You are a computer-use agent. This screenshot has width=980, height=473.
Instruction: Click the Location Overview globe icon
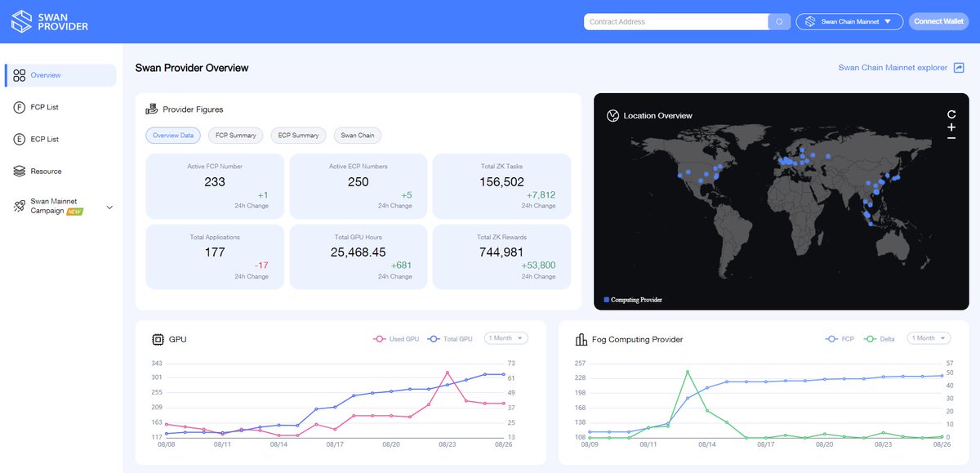(613, 115)
